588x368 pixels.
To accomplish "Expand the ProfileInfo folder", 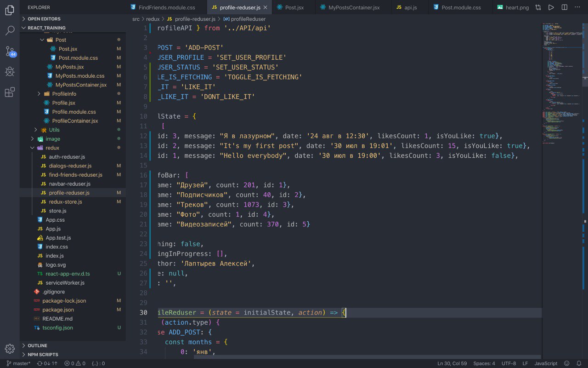I will coord(64,94).
